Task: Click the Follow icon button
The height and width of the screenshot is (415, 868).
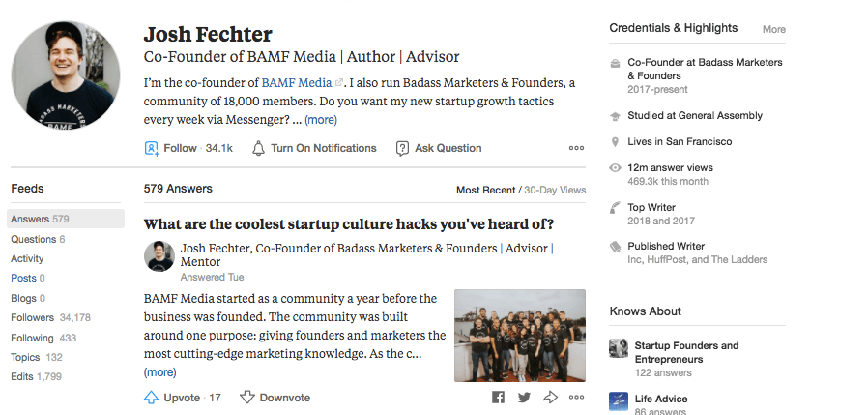Action: click(x=152, y=149)
